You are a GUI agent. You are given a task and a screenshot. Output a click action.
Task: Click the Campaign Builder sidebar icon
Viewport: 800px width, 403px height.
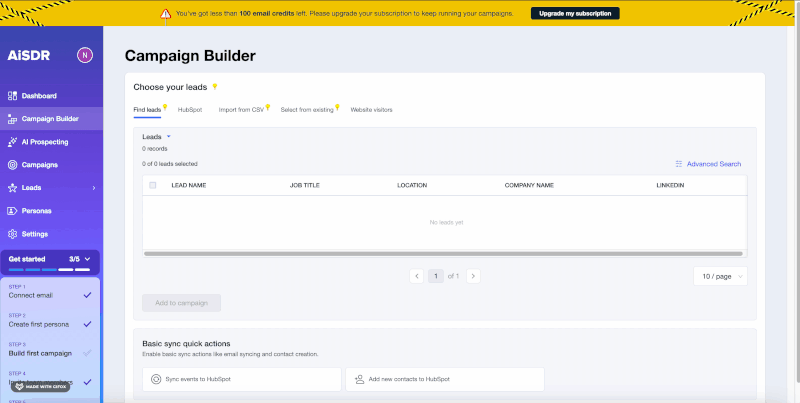(x=12, y=119)
